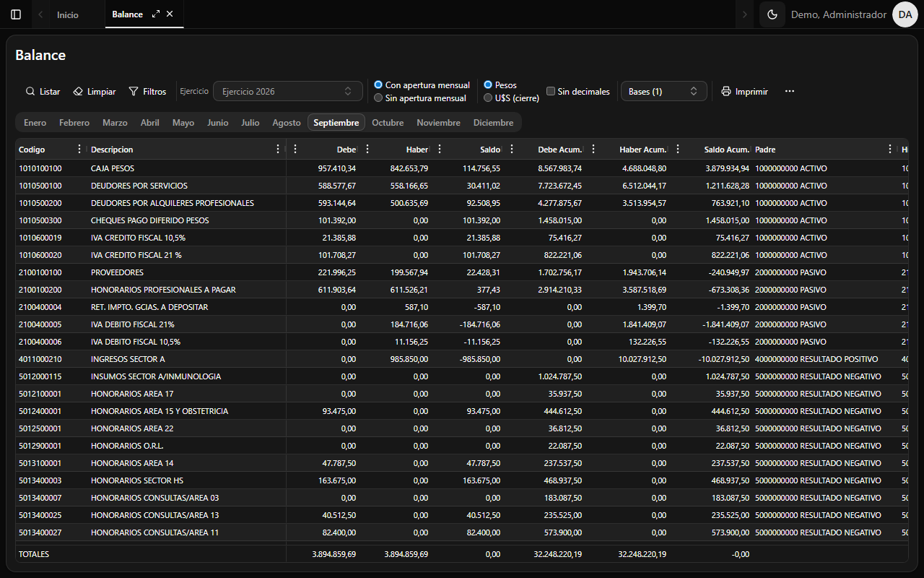This screenshot has height=578, width=924.
Task: Select the Septiembre month tab
Action: pyautogui.click(x=336, y=123)
